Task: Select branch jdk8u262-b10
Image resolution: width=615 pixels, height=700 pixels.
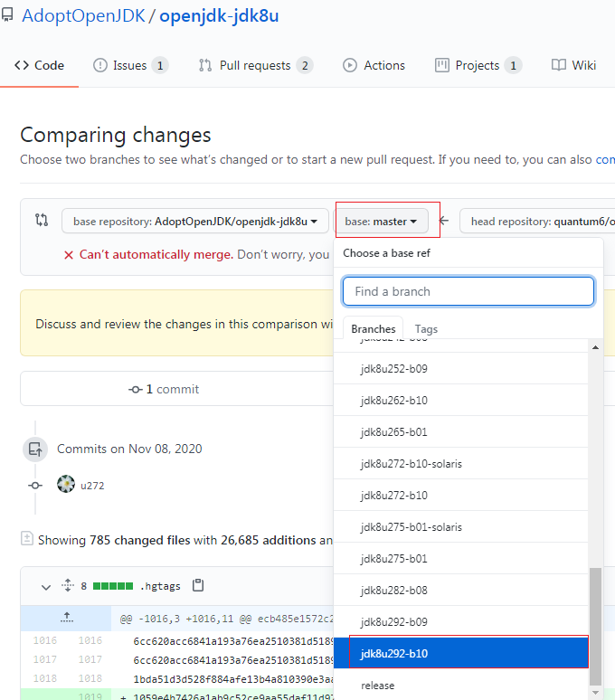Action: click(460, 400)
